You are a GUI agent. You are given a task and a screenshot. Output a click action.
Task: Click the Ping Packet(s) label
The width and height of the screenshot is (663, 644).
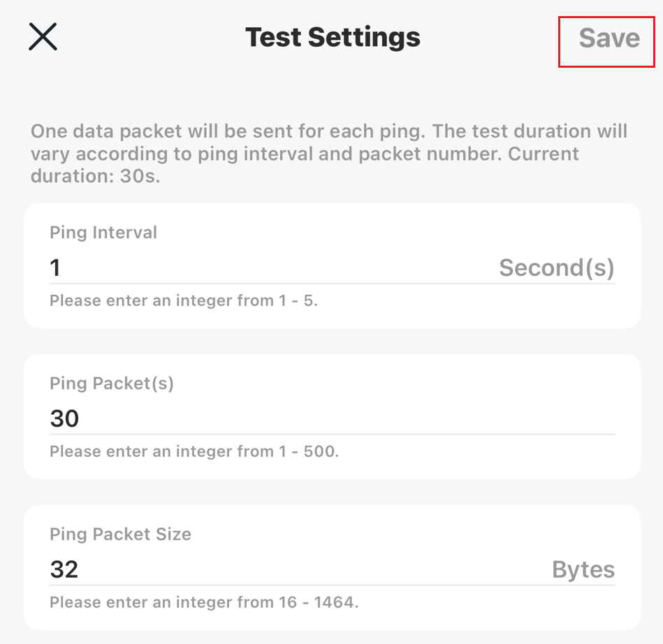click(112, 383)
